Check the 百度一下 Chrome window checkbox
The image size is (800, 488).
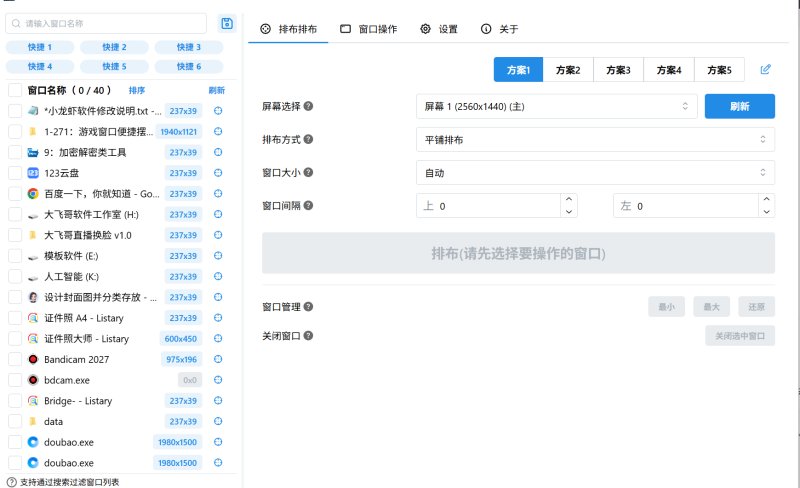(15, 193)
